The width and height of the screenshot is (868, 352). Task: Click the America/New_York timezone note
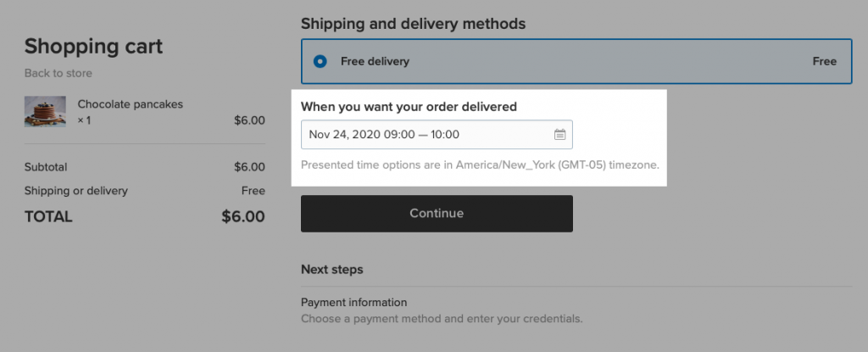(480, 165)
